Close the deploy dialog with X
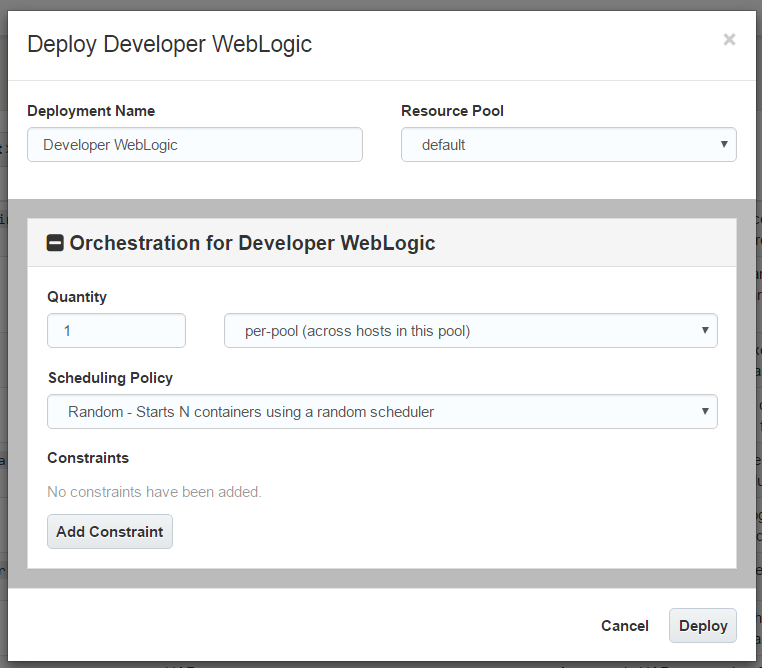 [729, 40]
